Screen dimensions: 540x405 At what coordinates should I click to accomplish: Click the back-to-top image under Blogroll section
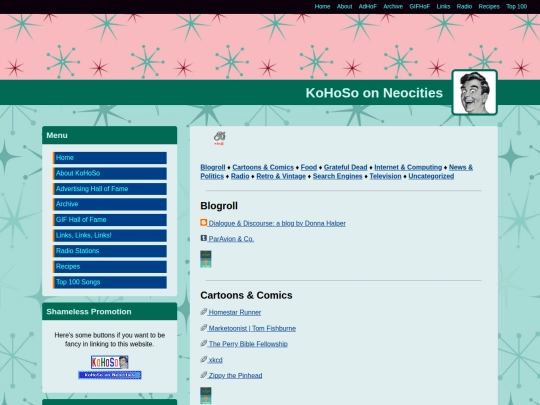[206, 259]
